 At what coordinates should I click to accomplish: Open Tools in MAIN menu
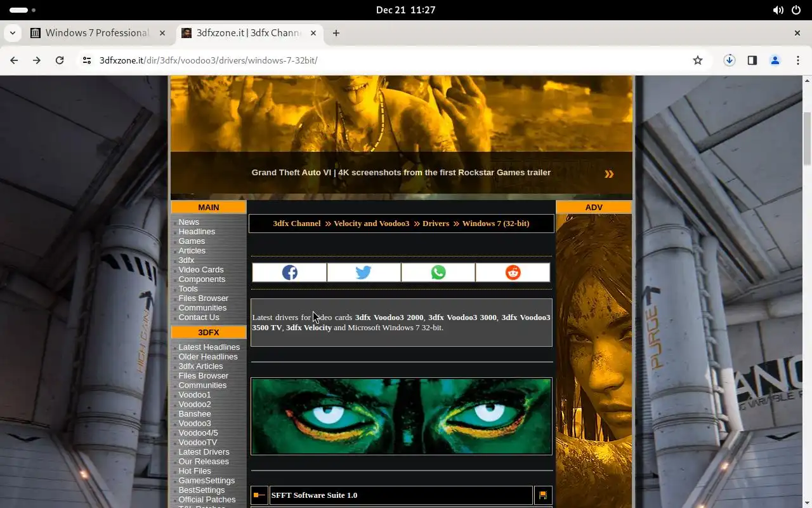pyautogui.click(x=188, y=289)
